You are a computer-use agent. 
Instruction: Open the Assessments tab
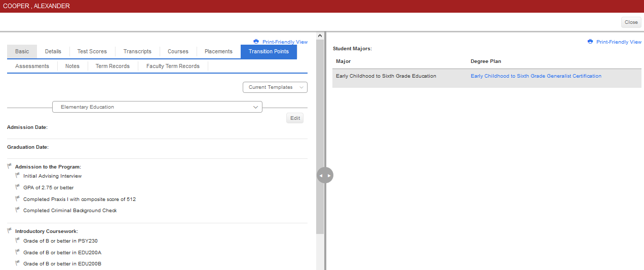click(32, 66)
